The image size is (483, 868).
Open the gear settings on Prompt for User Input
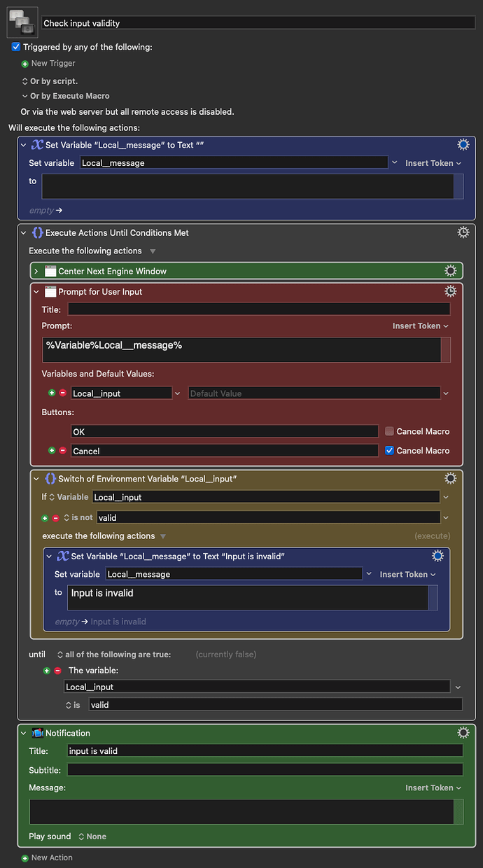[x=450, y=290]
